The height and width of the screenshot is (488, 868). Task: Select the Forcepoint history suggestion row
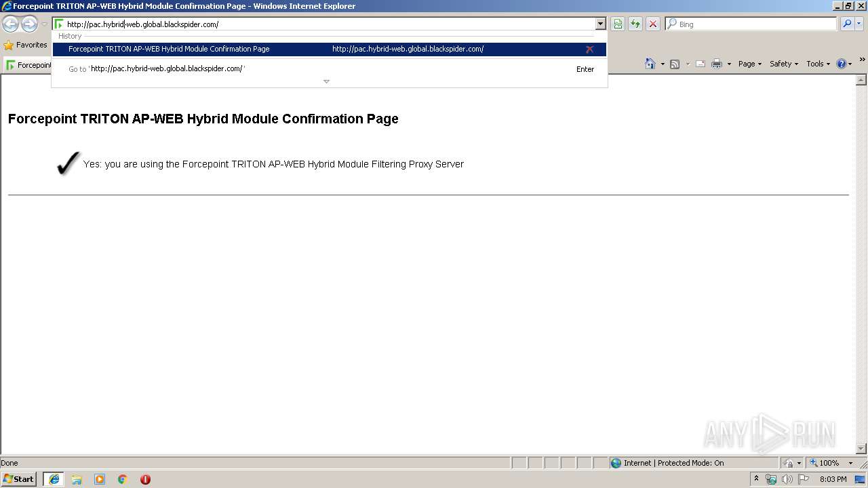329,49
